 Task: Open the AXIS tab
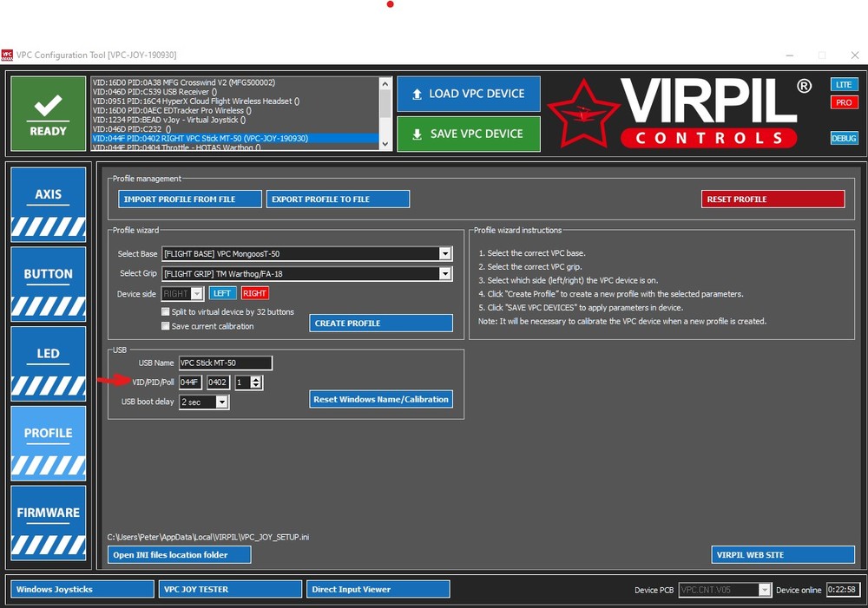tap(48, 205)
